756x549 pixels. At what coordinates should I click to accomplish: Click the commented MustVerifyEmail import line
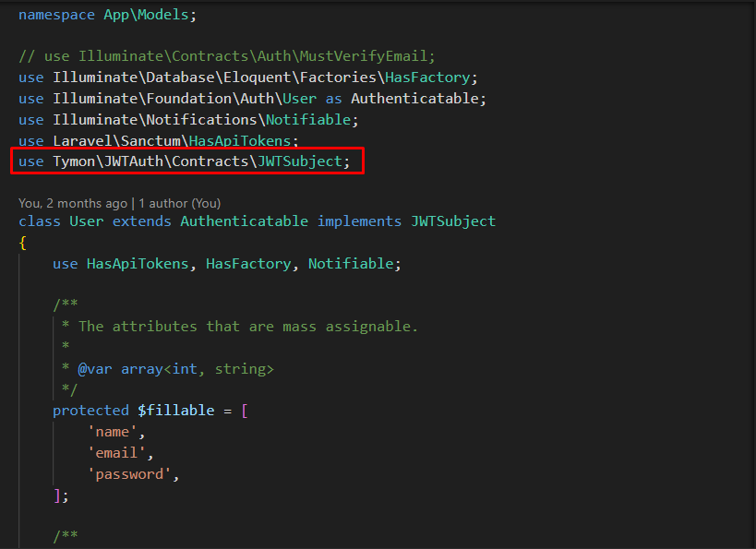227,56
